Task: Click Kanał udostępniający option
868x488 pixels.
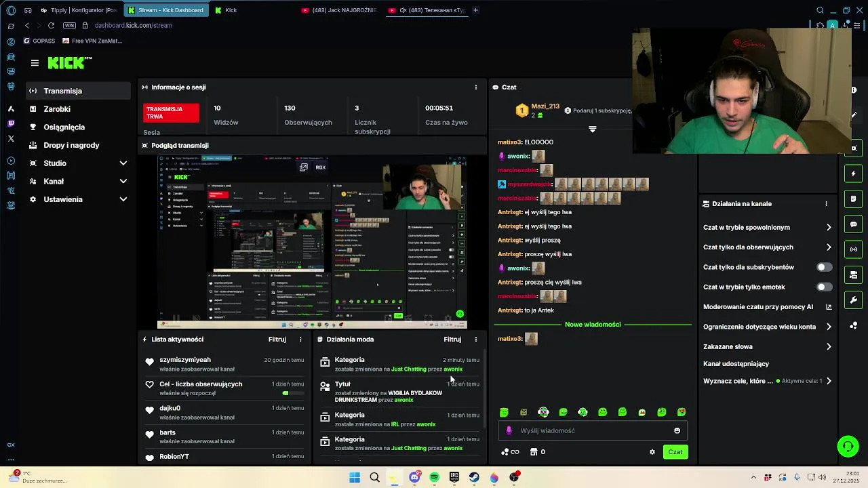Action: pos(736,364)
